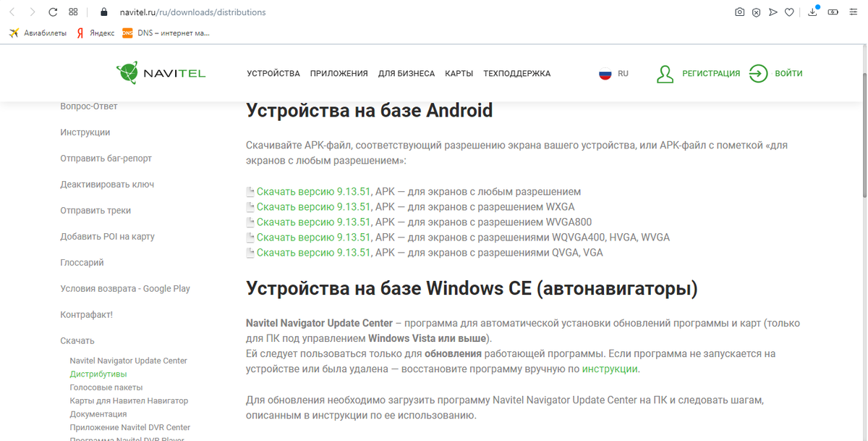Download version 9.13.51 for WXGA screens
The image size is (868, 441).
[314, 207]
